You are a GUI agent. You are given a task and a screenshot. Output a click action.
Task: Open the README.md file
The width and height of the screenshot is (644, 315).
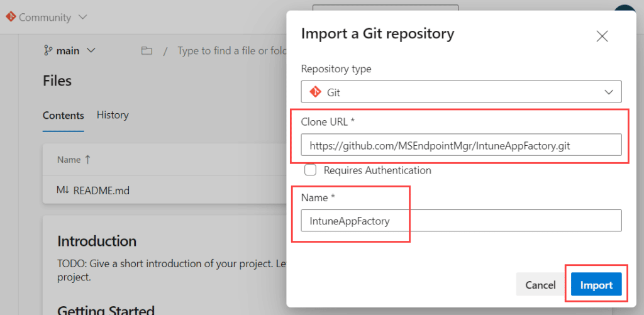[101, 190]
